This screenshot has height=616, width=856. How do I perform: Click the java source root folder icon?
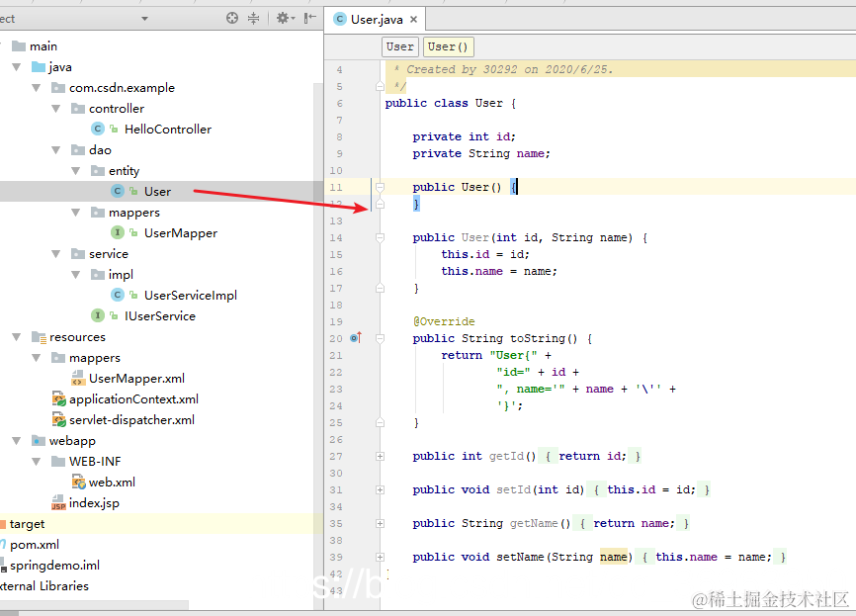point(39,66)
